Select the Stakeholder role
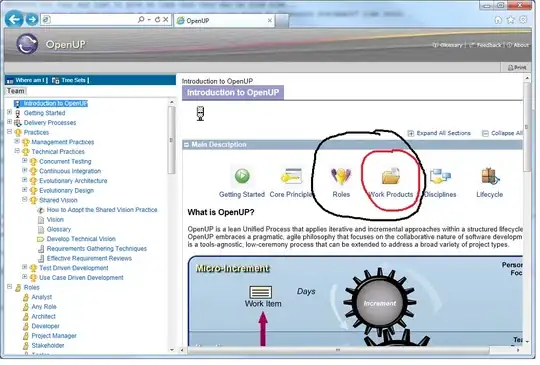Viewport: 540px width, 365px height. tap(48, 345)
